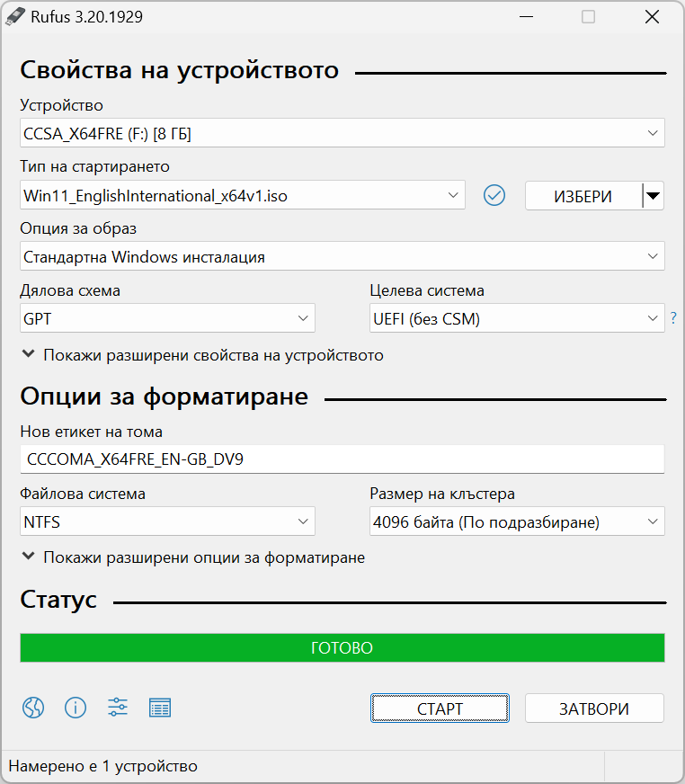Click the ЗАТВОРИ button
685x784 pixels.
click(x=594, y=708)
